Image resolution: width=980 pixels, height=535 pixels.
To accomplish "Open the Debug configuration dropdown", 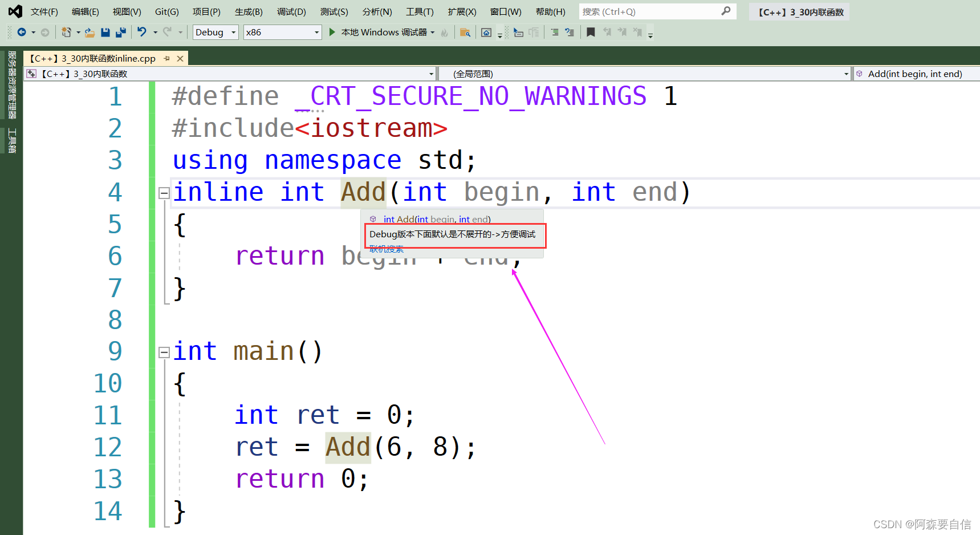I will click(x=215, y=33).
